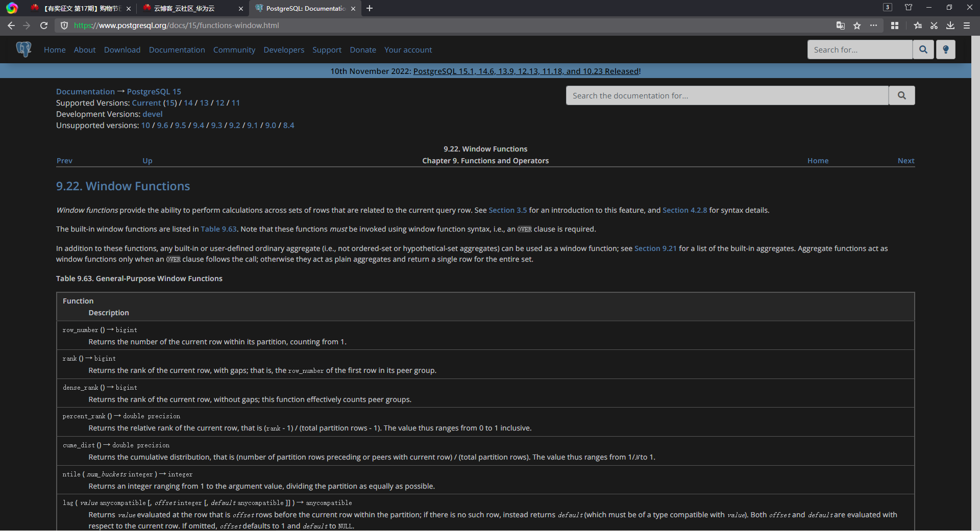Go to the Prev documentation page

(x=64, y=161)
